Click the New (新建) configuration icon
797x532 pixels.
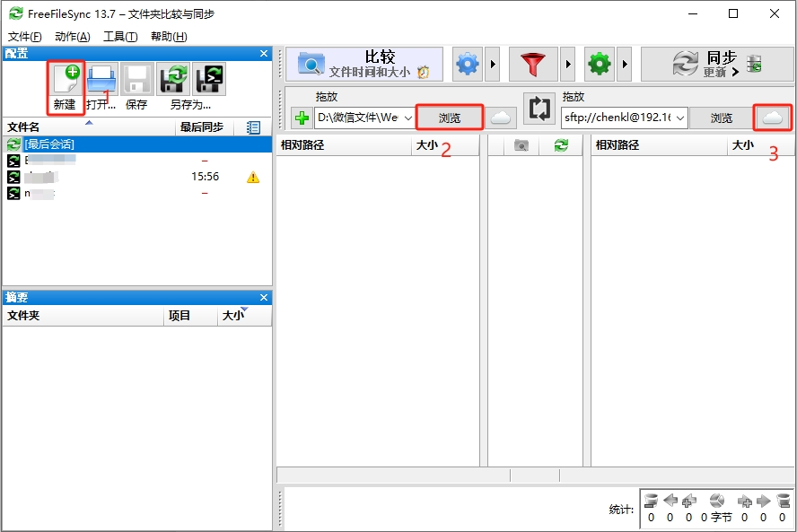66,79
